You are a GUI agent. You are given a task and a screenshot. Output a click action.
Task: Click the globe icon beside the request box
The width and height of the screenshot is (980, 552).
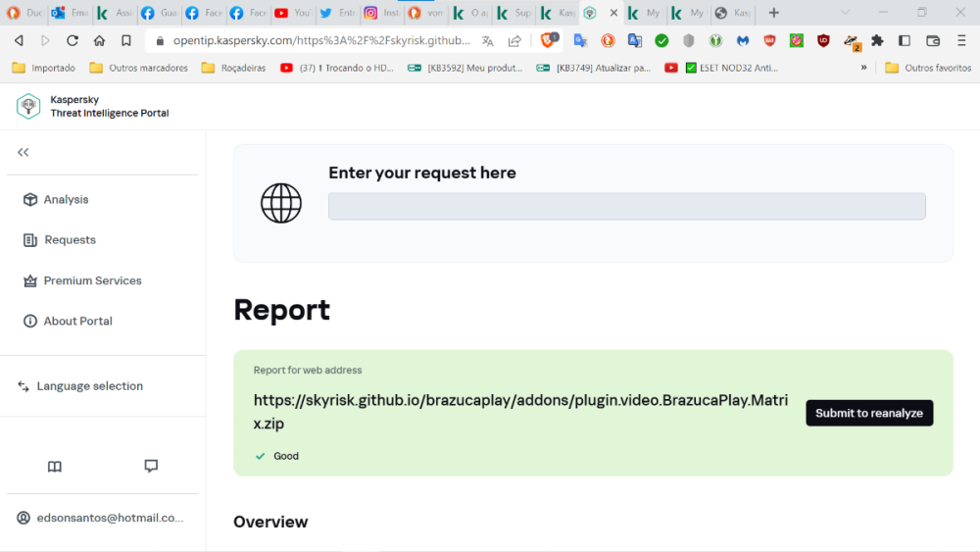pyautogui.click(x=280, y=203)
